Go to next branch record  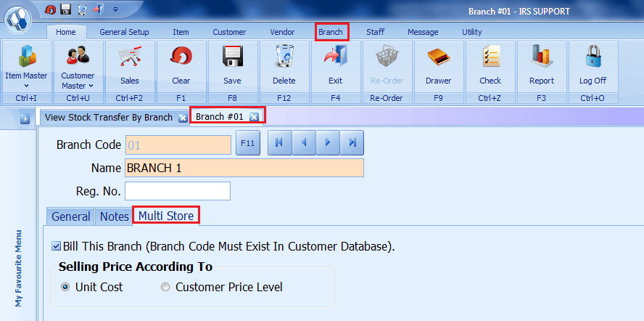tap(328, 143)
